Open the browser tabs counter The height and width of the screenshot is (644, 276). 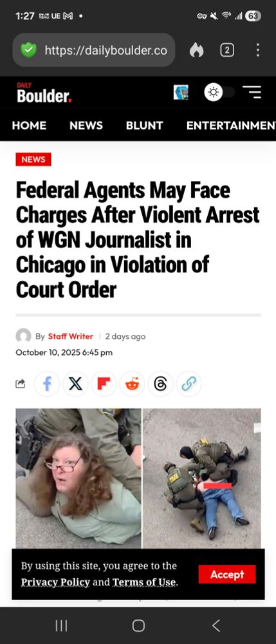227,50
